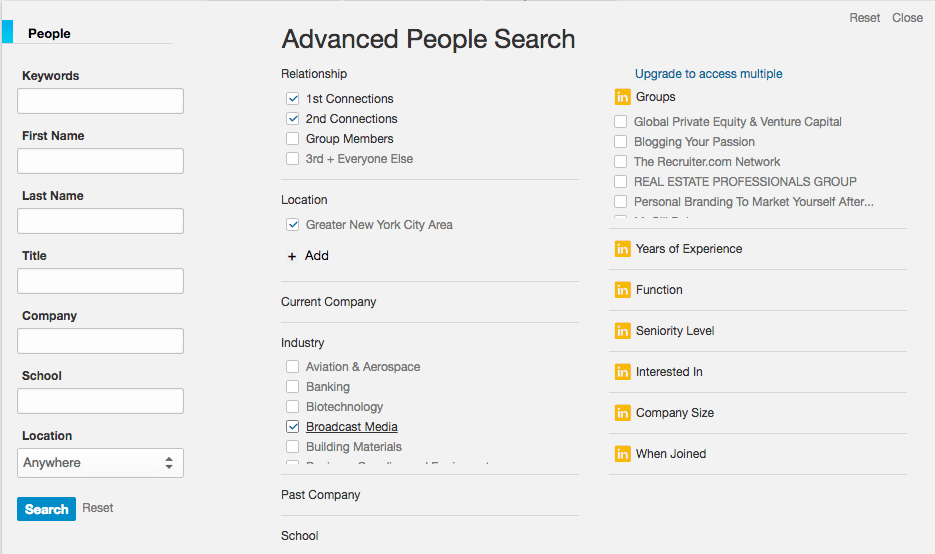Collapse the Industry section header
Screen dimensions: 935x554
click(302, 343)
